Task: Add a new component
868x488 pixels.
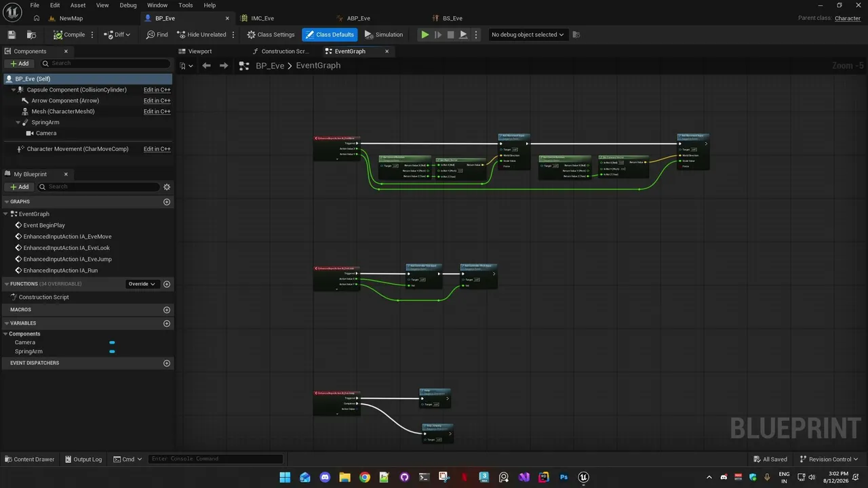Action: 20,64
